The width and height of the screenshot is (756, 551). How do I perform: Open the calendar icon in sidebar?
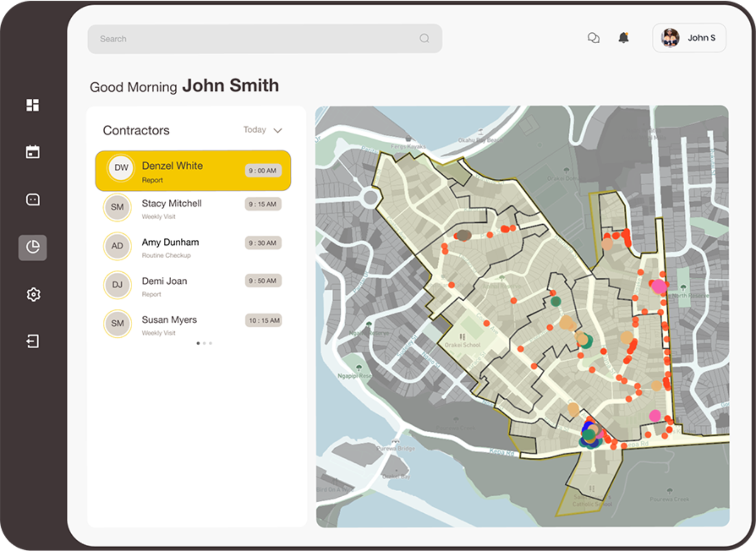(x=33, y=152)
